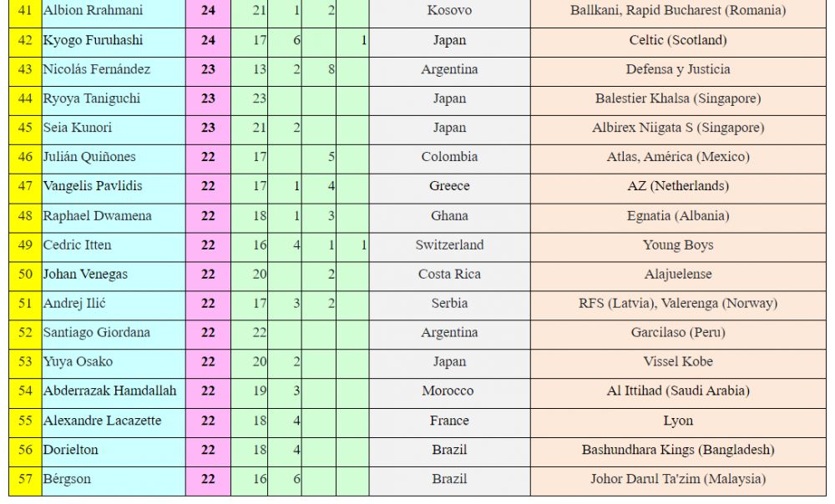Select Garcilaso (Peru) club cell
Viewport: 835px width, 504px height.
[678, 333]
